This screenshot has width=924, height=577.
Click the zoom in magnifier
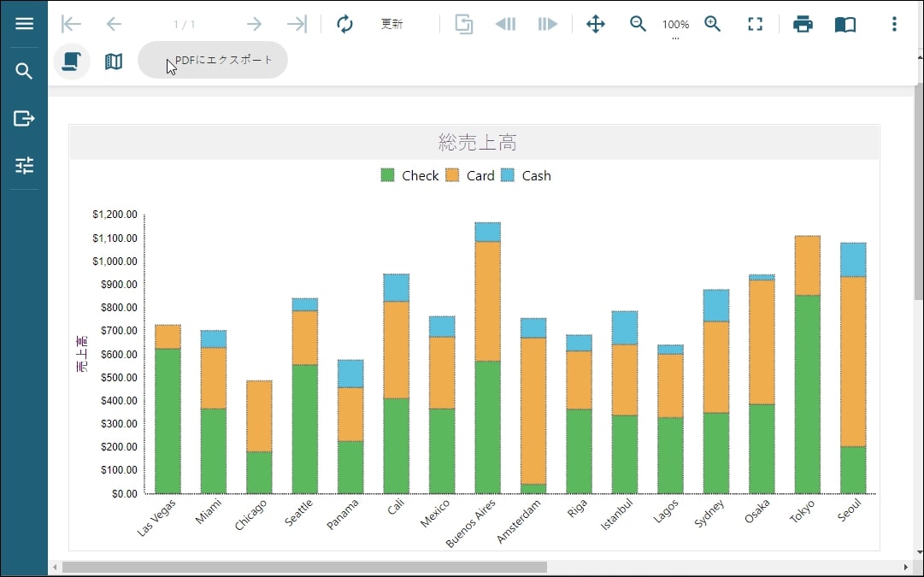point(713,24)
